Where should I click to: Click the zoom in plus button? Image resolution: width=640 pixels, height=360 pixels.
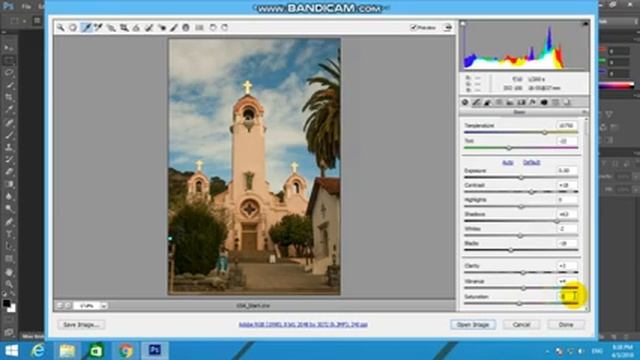click(x=68, y=306)
